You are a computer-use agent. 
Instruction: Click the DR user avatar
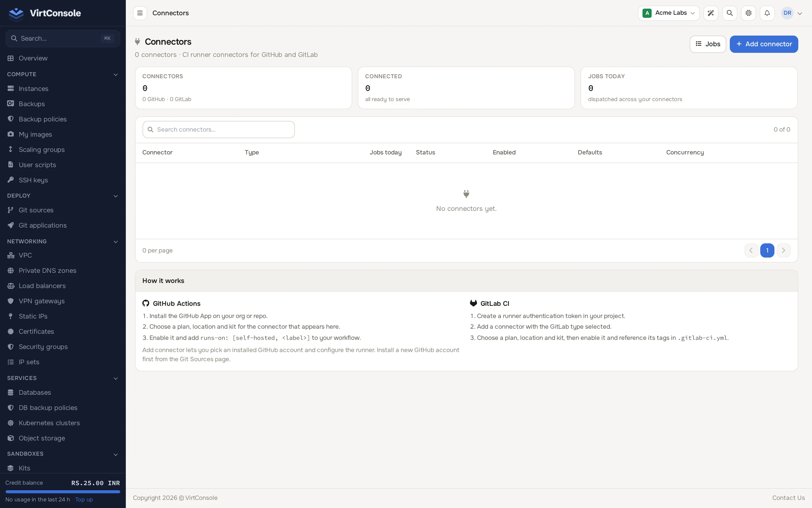(787, 13)
